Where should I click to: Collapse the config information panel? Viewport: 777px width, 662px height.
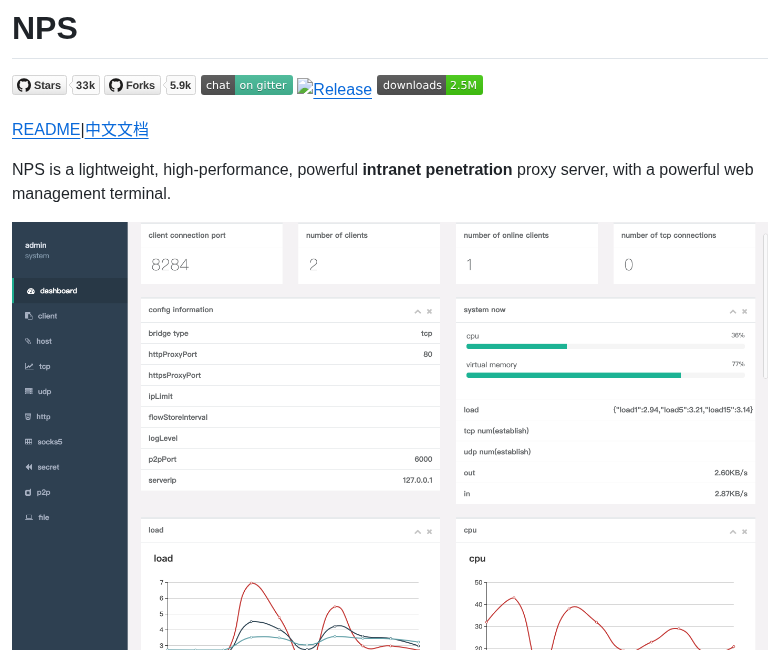418,312
